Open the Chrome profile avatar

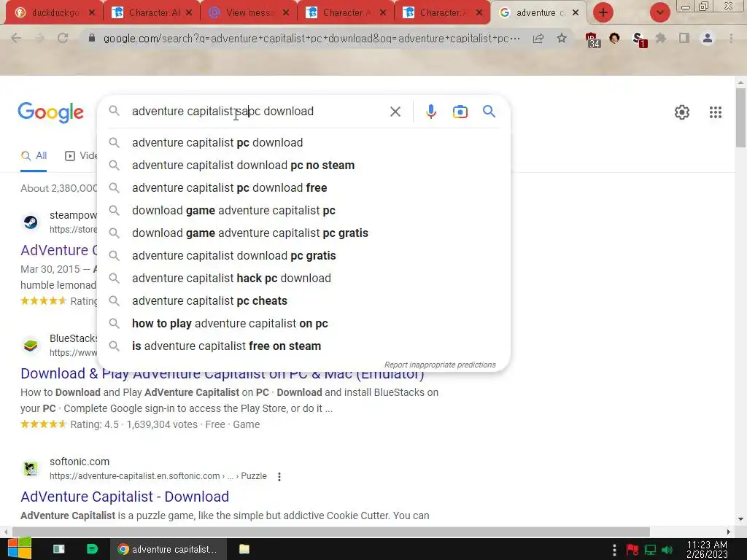click(708, 38)
